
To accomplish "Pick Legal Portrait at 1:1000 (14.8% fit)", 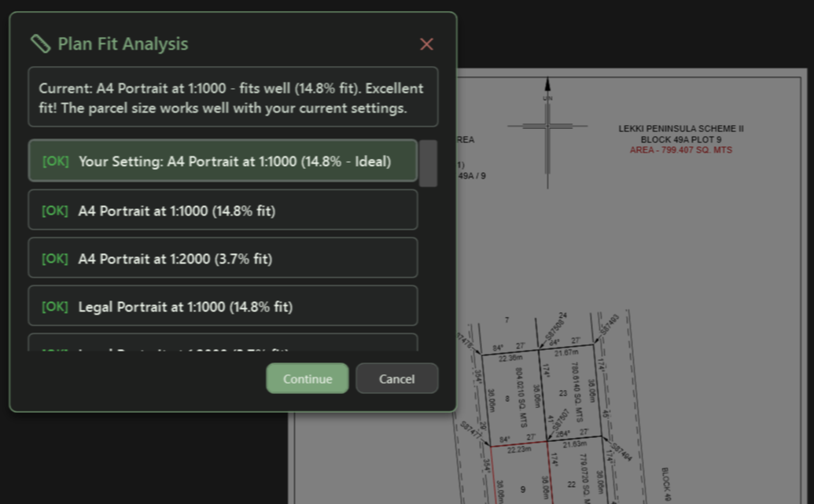I will tap(223, 306).
